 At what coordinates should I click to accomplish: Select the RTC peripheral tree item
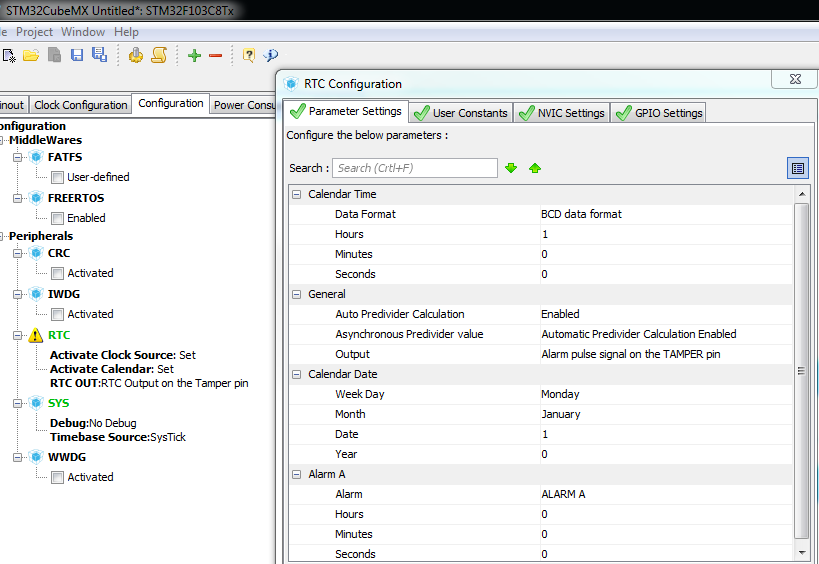pyautogui.click(x=58, y=335)
